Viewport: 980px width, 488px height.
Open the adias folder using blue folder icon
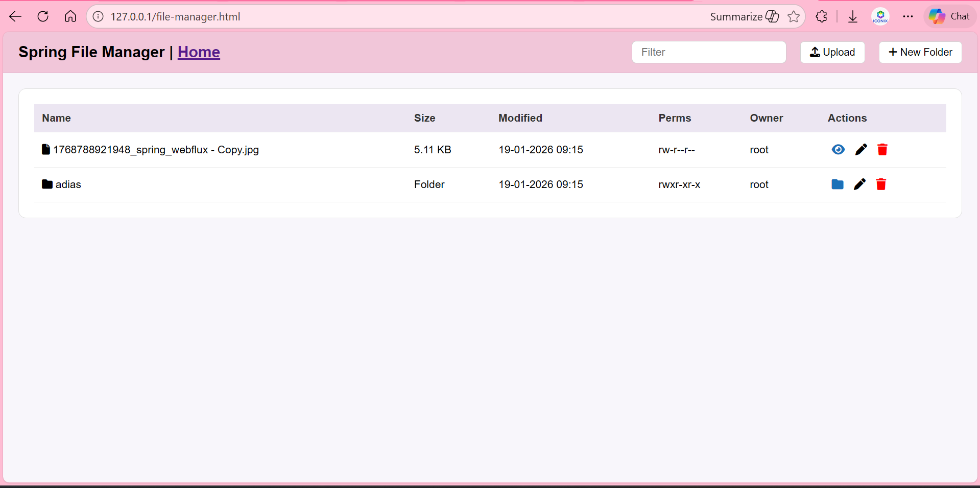click(837, 184)
